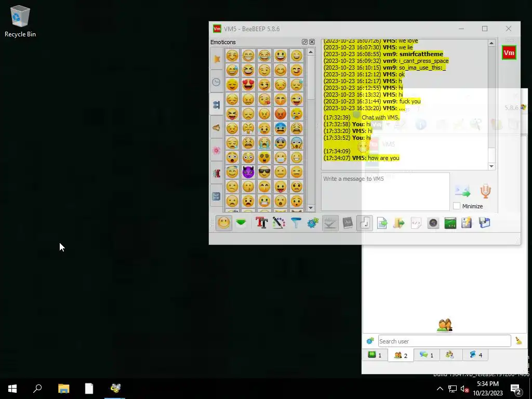The height and width of the screenshot is (399, 532).
Task: Click the notepad with pencil icon
Action: coord(467,223)
